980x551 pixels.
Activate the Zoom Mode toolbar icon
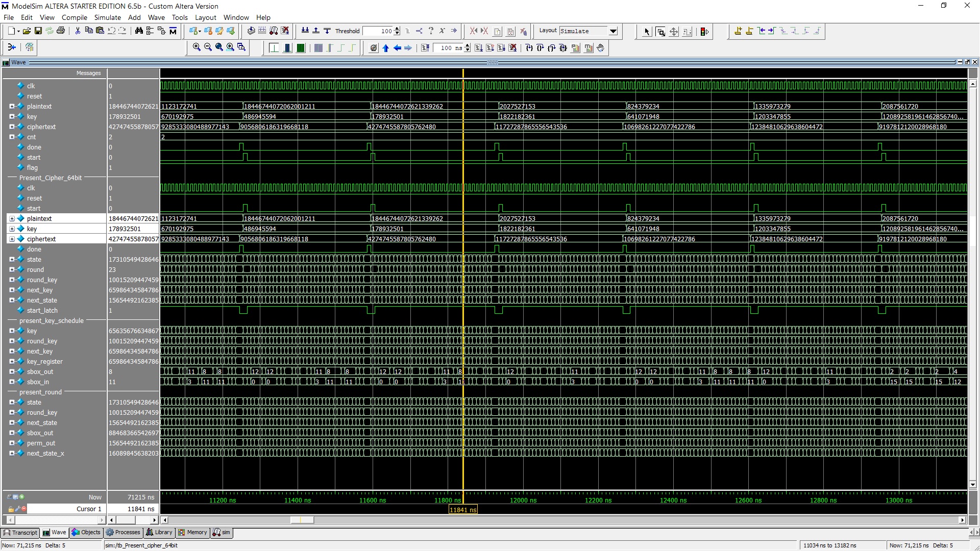tap(660, 32)
